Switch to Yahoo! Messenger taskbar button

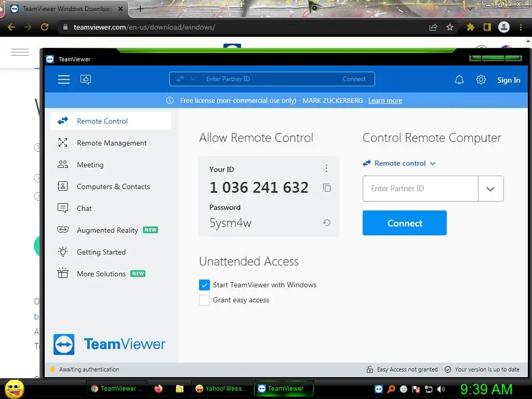tap(222, 389)
